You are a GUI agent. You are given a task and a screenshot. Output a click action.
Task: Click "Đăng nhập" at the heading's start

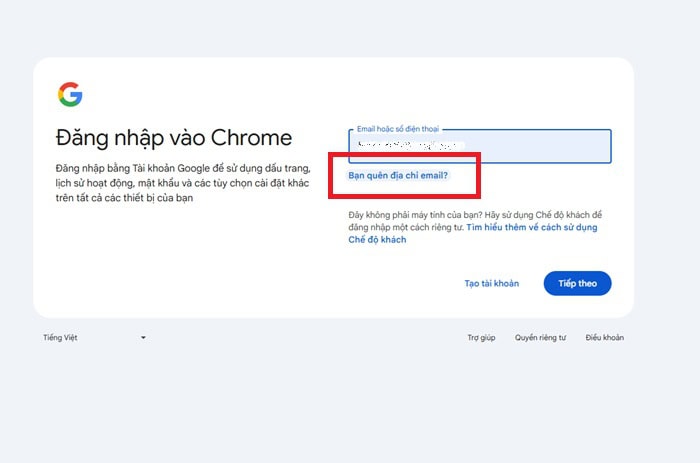click(x=100, y=138)
